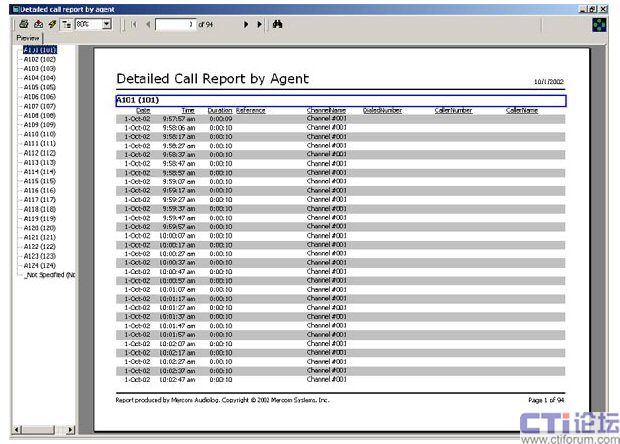Select agent A124 (124) in tree
The width and height of the screenshot is (620, 444).
pyautogui.click(x=40, y=265)
